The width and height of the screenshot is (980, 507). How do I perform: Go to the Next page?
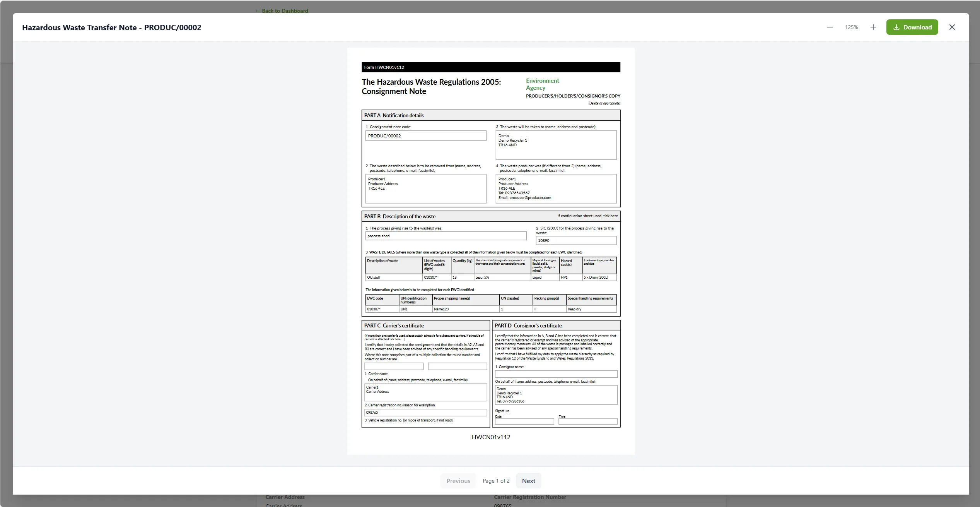pos(528,481)
